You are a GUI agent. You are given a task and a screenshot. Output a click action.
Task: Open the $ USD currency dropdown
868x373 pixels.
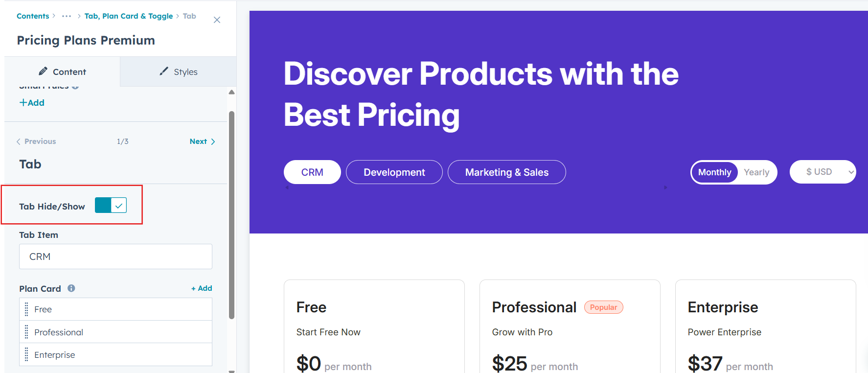pos(822,172)
